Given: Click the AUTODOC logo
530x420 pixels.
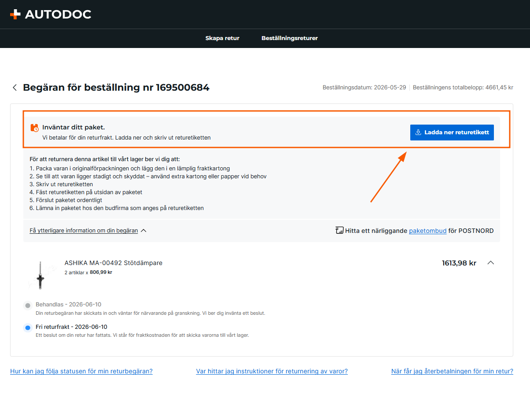Looking at the screenshot, I should pos(51,15).
